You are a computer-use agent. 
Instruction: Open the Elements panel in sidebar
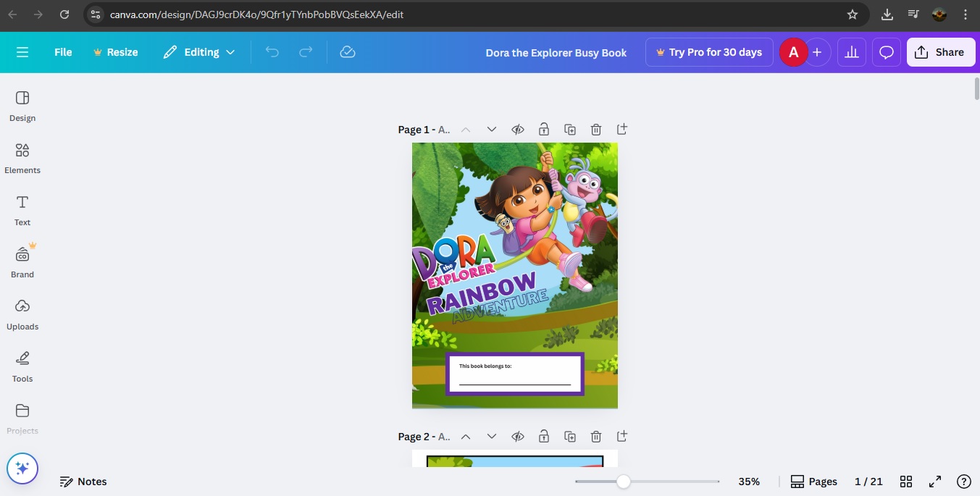22,158
